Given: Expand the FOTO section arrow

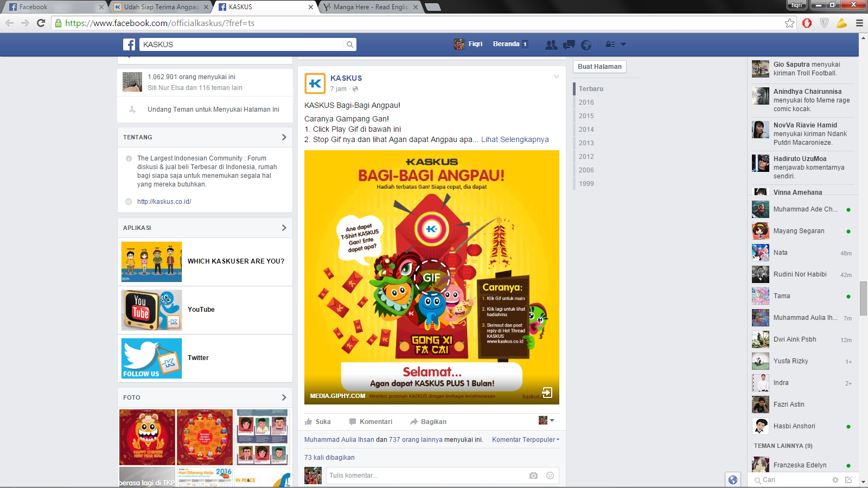Looking at the screenshot, I should point(284,397).
